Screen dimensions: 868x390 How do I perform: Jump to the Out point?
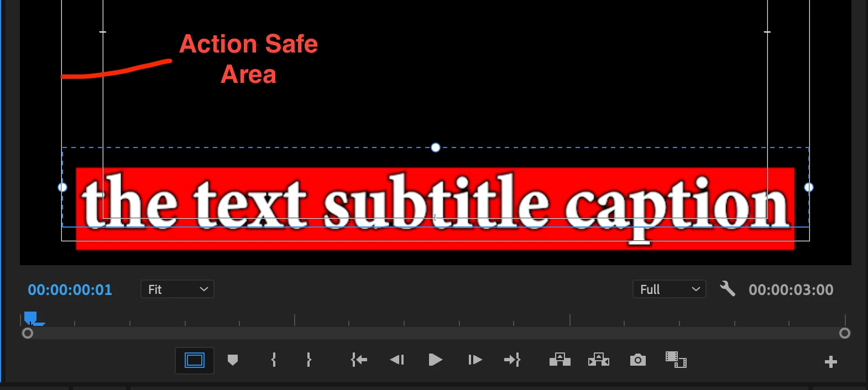point(513,360)
